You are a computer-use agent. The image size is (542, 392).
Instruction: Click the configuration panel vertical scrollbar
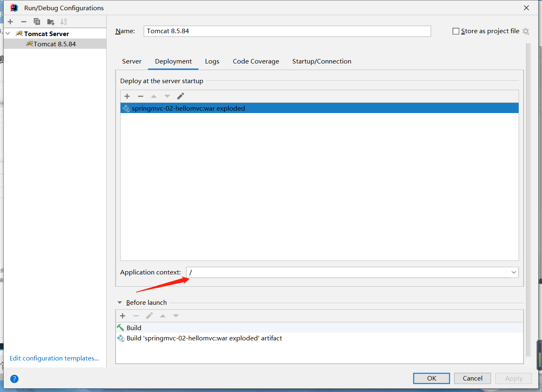(x=528, y=200)
